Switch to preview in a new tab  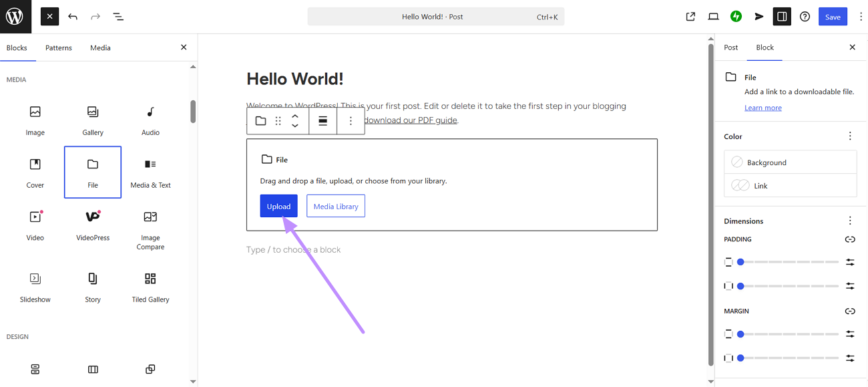click(690, 16)
